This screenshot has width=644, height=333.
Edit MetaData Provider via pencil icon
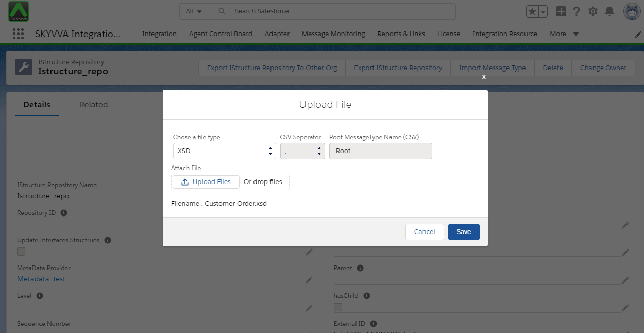(309, 279)
